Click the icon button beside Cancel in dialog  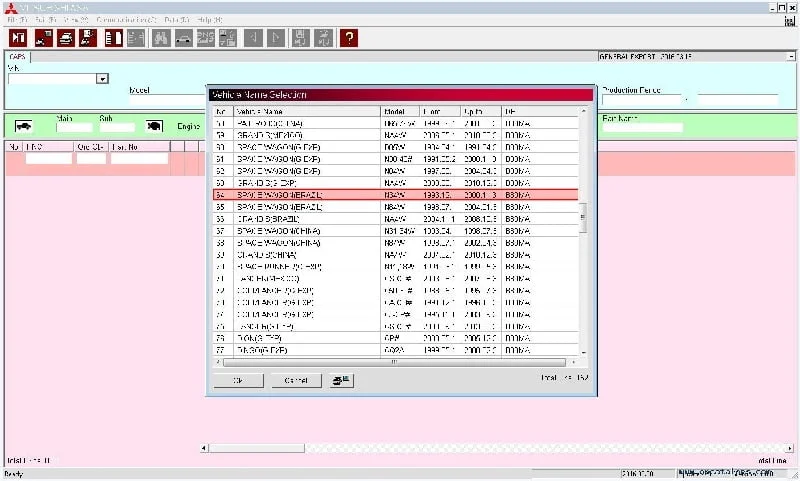pos(341,381)
